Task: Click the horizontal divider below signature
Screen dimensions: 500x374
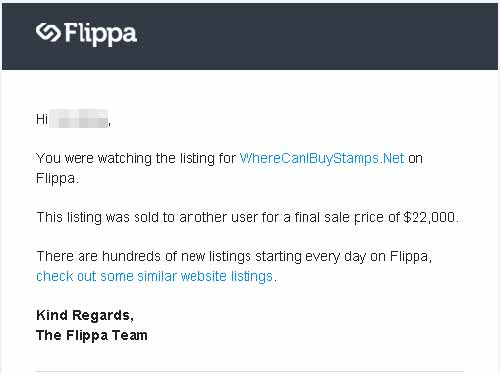Action: 250,371
